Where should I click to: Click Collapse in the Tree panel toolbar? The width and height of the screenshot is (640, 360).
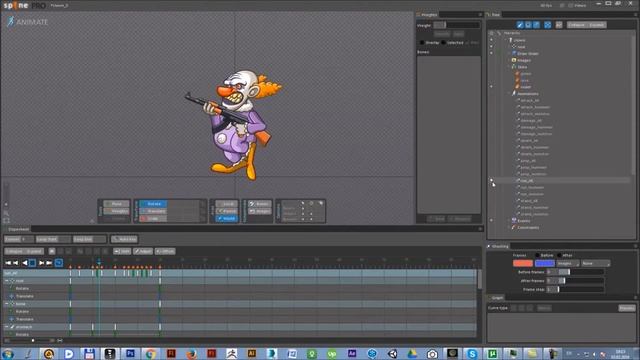[x=576, y=25]
